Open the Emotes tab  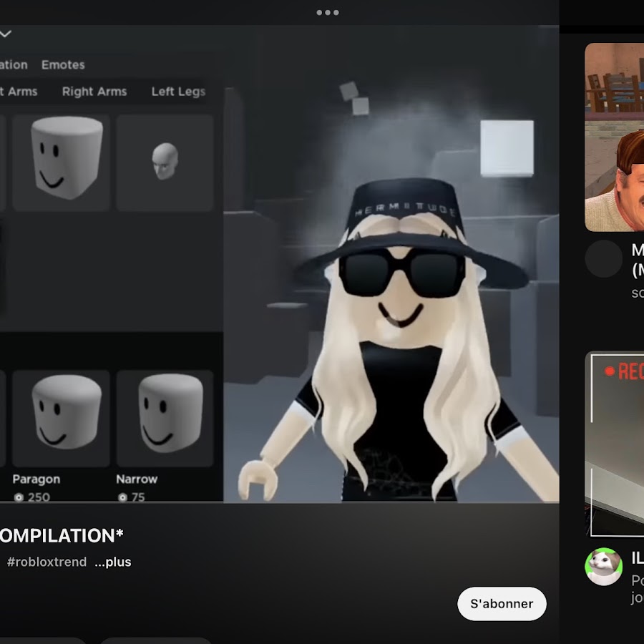click(63, 65)
